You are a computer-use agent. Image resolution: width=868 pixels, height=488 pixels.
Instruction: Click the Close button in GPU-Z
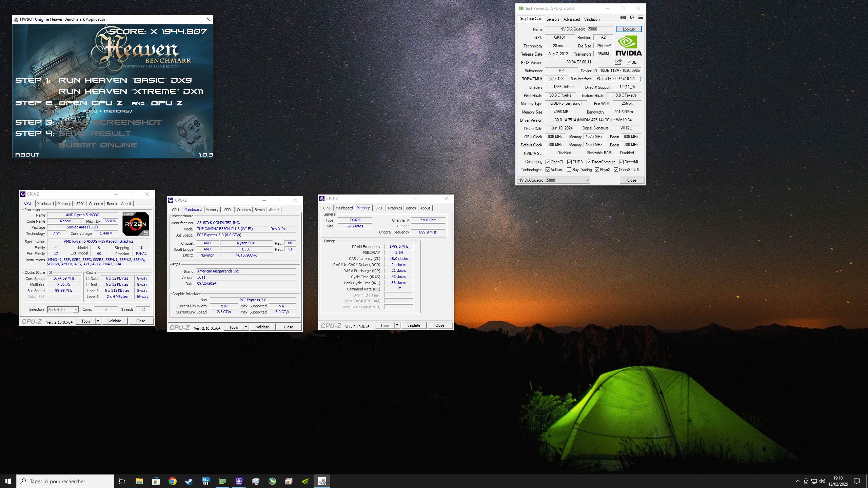point(632,180)
